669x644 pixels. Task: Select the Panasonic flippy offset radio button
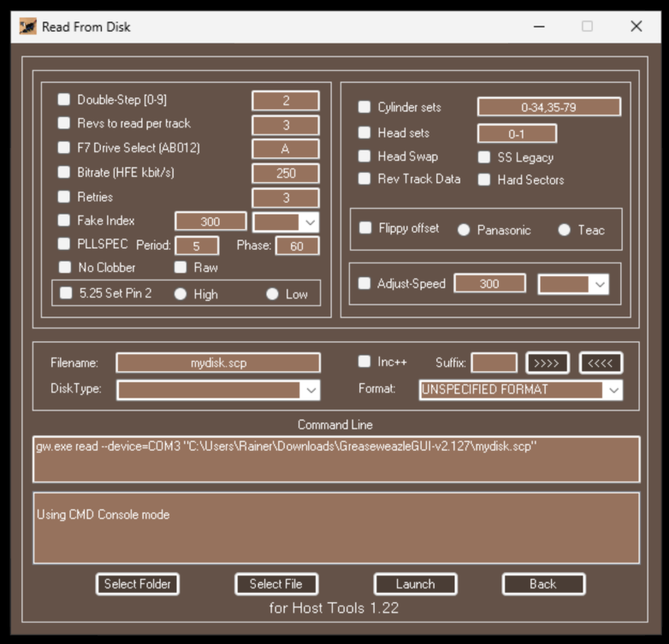pyautogui.click(x=464, y=230)
